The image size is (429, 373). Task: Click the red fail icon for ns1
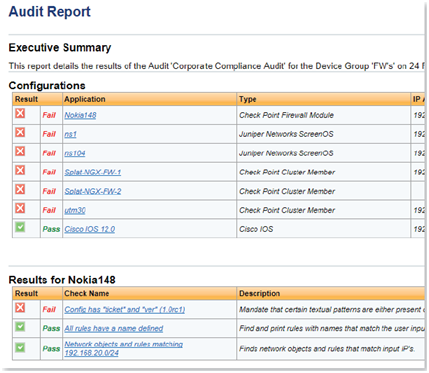pos(20,132)
